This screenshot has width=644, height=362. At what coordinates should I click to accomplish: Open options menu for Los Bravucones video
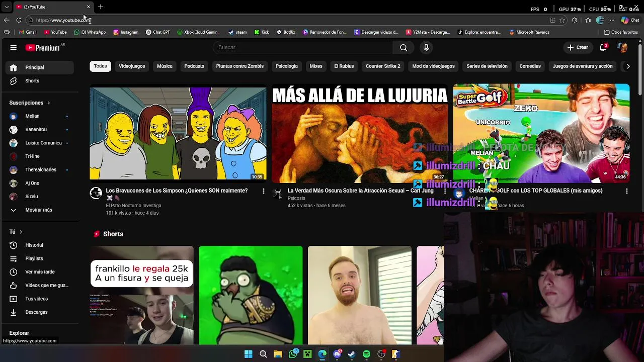pos(263,191)
